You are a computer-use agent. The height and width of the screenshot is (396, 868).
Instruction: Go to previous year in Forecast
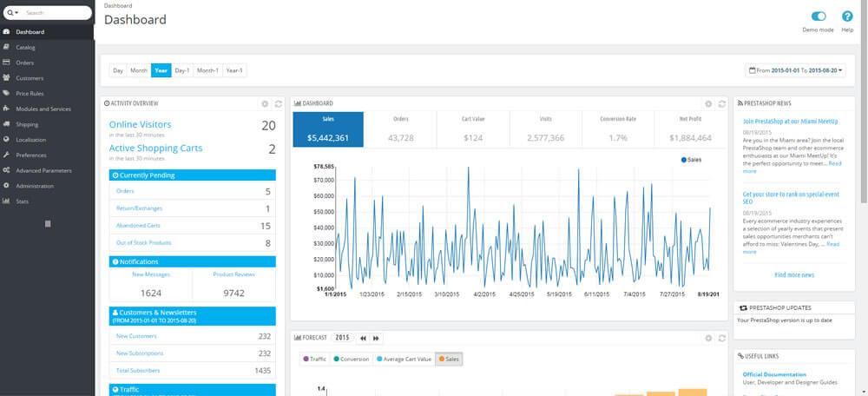click(x=364, y=338)
